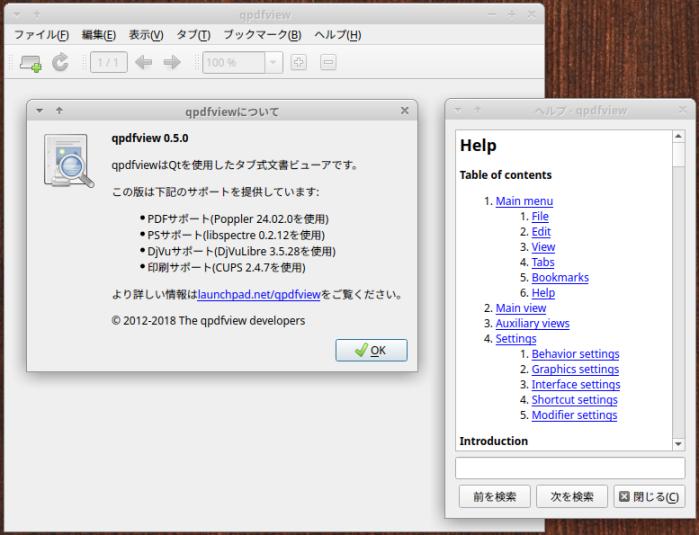The height and width of the screenshot is (535, 699).
Task: Click the DjVuLibre 3.5.28 support line
Action: click(241, 251)
